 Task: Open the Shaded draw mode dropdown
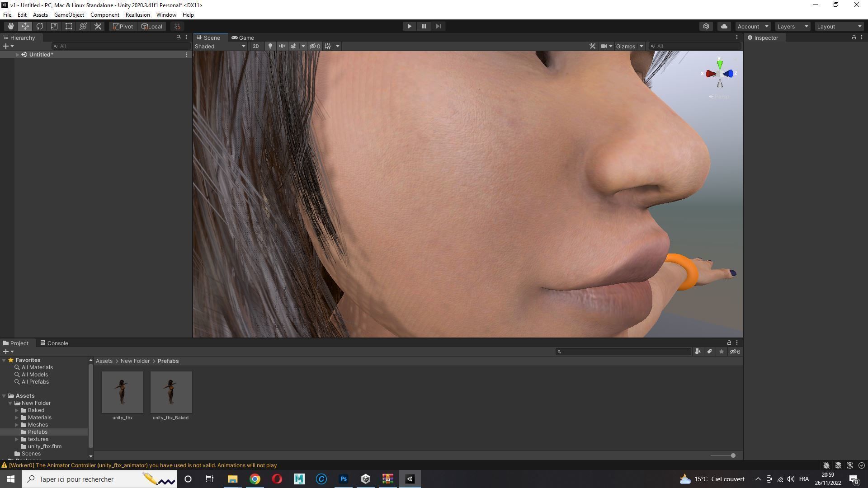point(220,46)
